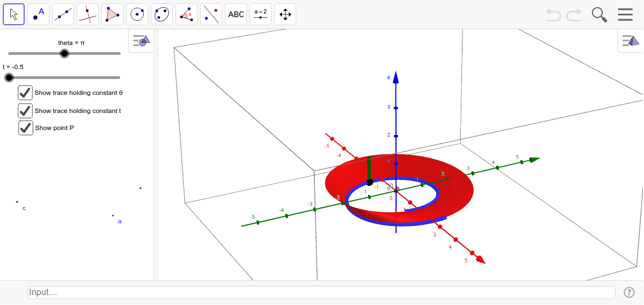Toggle Show trace holding constant t checkbox

(x=25, y=111)
